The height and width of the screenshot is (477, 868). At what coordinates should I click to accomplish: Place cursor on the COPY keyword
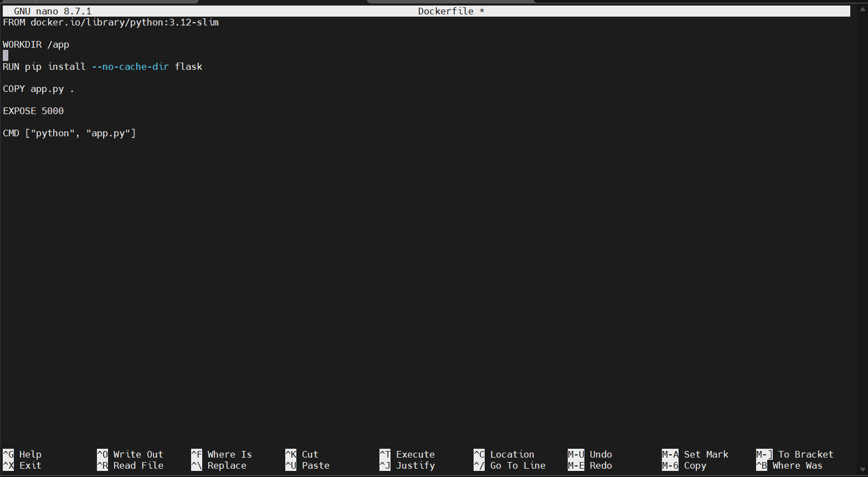coord(14,89)
